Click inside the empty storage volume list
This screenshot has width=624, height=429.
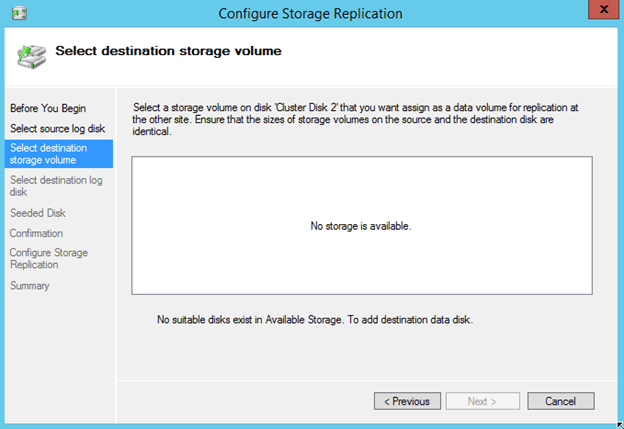(x=361, y=190)
